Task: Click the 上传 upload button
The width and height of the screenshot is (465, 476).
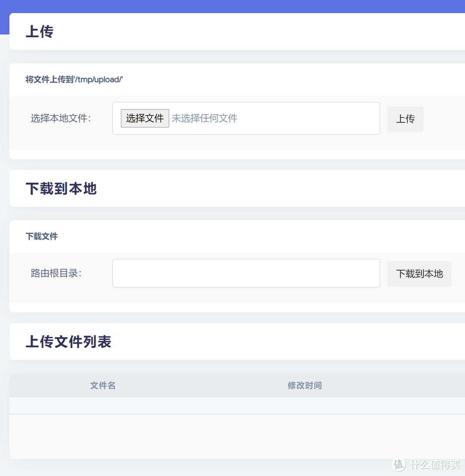Action: click(405, 119)
